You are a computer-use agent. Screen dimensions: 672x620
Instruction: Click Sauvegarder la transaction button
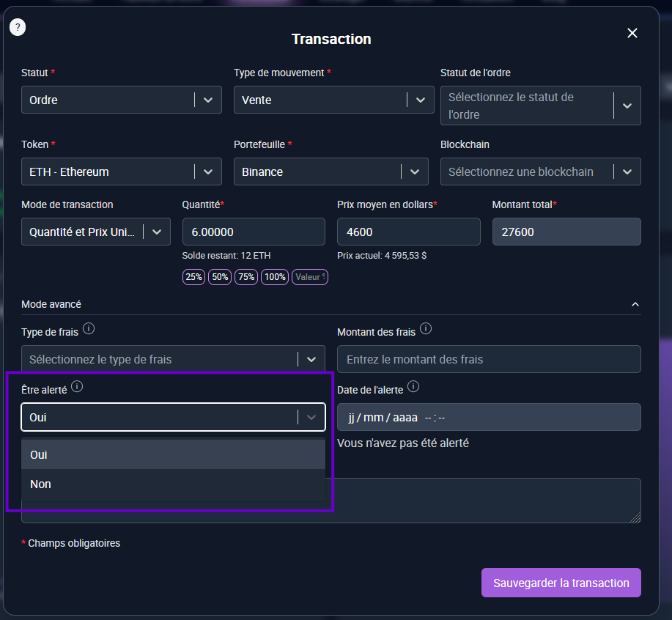[x=561, y=583]
